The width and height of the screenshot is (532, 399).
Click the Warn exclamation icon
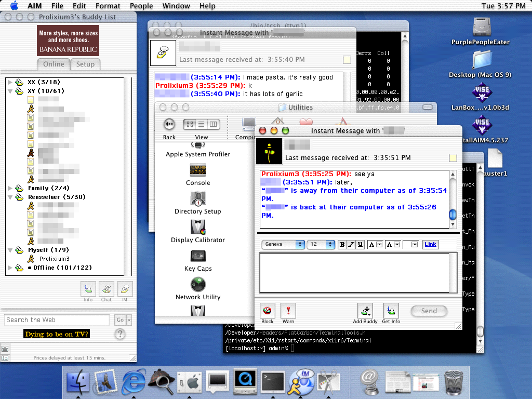[288, 311]
